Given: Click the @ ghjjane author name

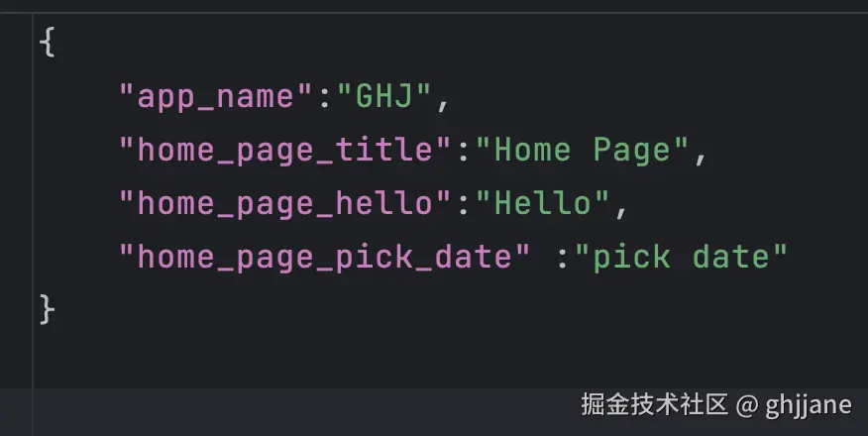Looking at the screenshot, I should tap(797, 404).
